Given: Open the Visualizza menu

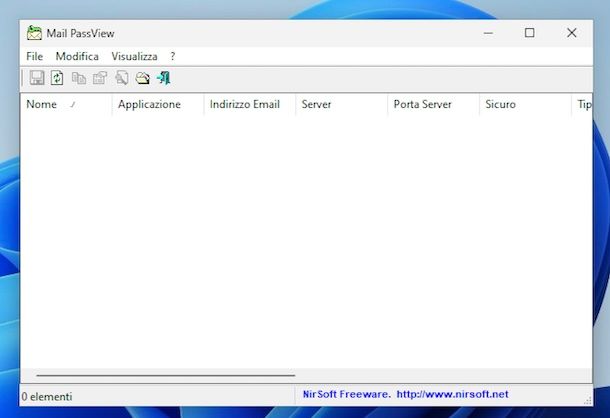Looking at the screenshot, I should (134, 56).
